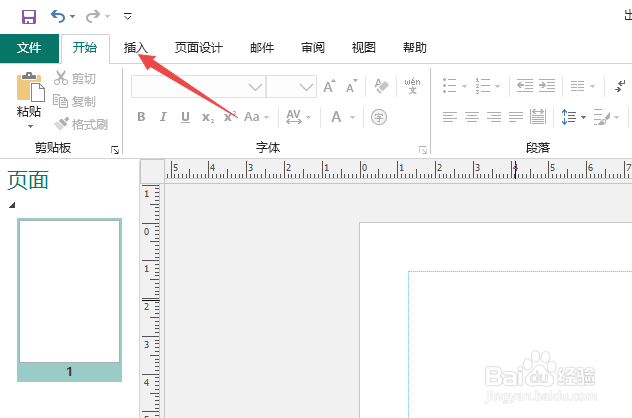The image size is (632, 418).
Task: Activate the 格式刷 format painter
Action: pos(81,124)
